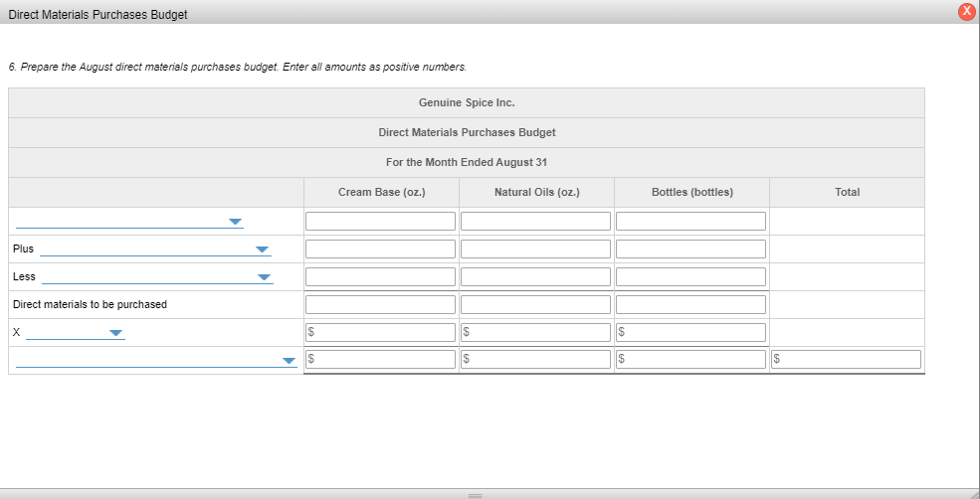Viewport: 980px width, 499px height.
Task: Click the Genuine Spice Inc. heading
Action: point(467,102)
